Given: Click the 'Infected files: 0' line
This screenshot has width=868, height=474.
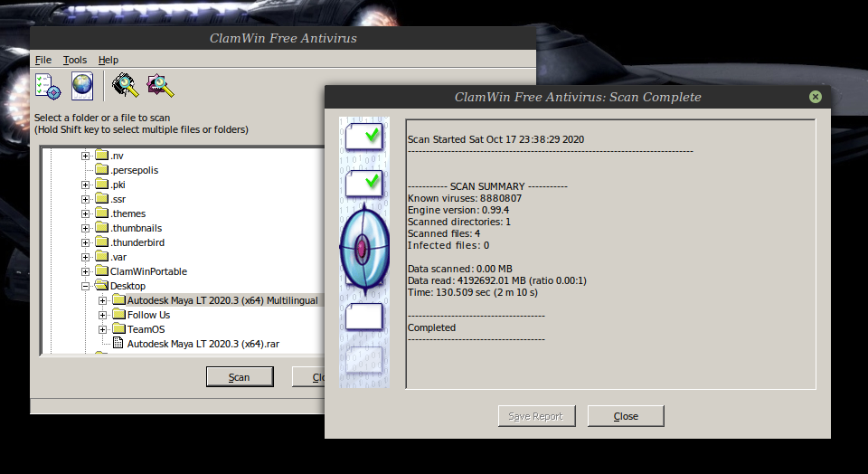Looking at the screenshot, I should click(x=448, y=245).
